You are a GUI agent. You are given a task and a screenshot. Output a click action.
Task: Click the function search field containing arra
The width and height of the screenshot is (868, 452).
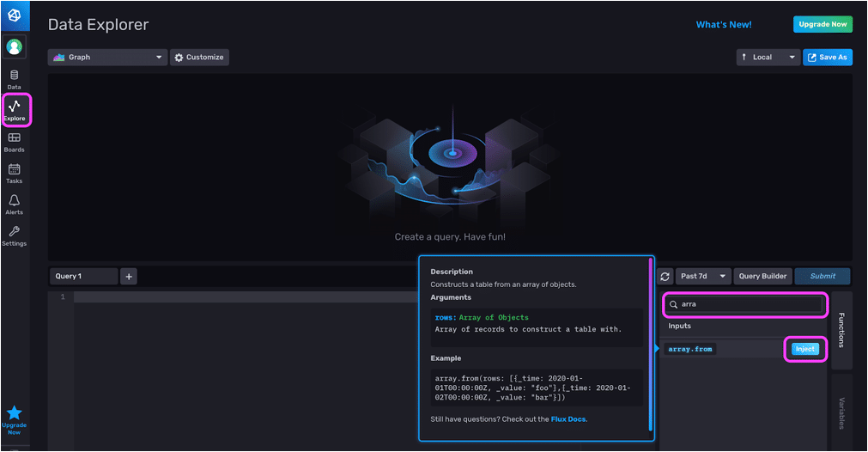coord(745,305)
